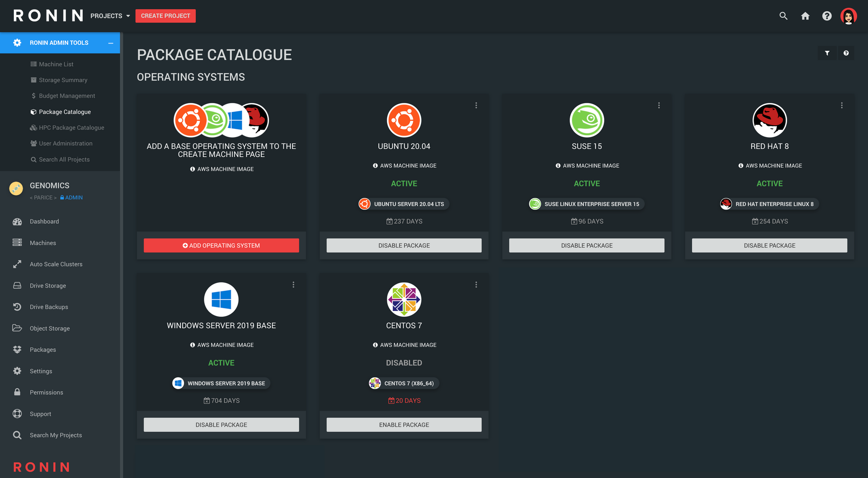
Task: Click the search magnifier icon in top bar
Action: (x=783, y=16)
